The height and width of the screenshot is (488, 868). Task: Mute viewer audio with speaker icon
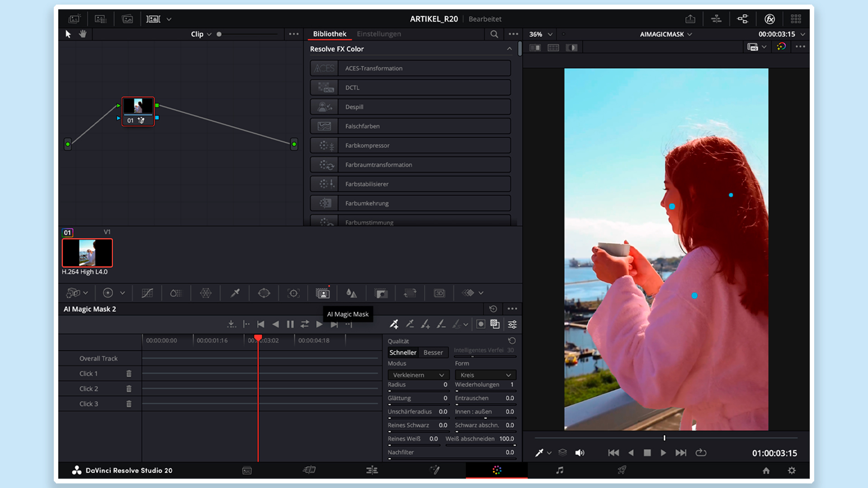pos(580,453)
